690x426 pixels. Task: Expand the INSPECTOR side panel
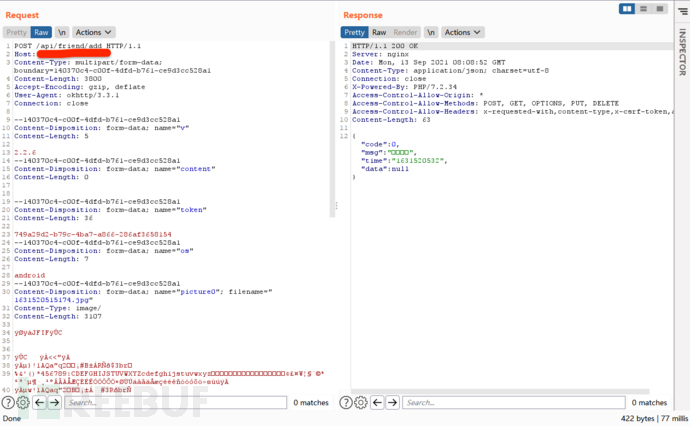coord(682,52)
